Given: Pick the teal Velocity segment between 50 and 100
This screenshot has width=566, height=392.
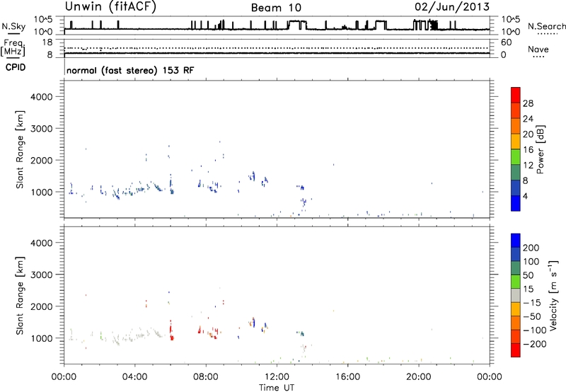Looking at the screenshot, I should point(516,268).
